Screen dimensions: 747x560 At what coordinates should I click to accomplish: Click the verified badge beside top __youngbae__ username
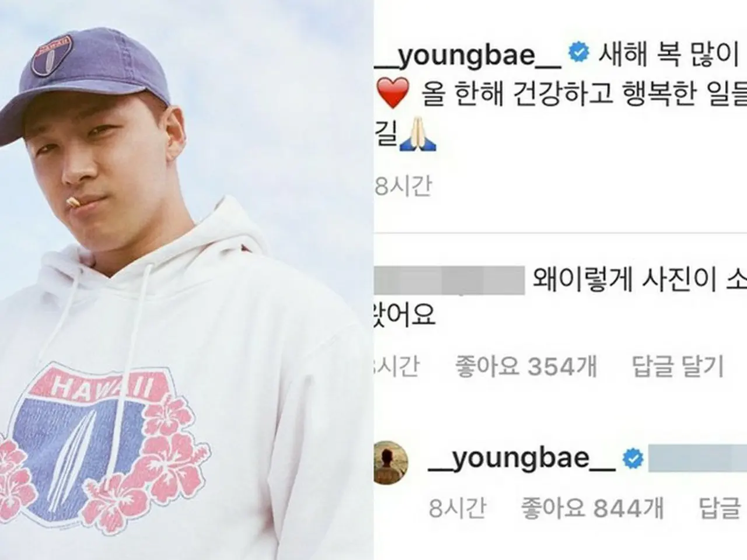pos(578,55)
